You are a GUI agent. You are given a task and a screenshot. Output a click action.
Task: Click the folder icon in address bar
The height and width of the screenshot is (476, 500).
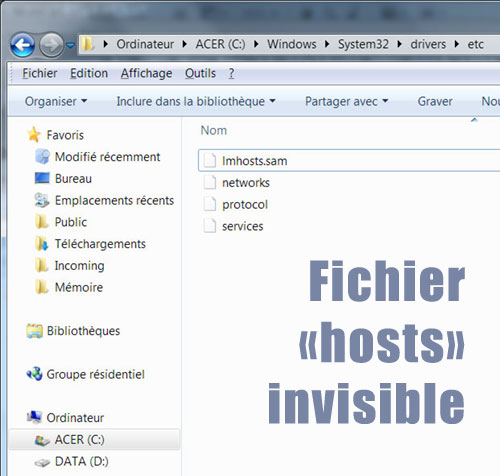pyautogui.click(x=87, y=44)
